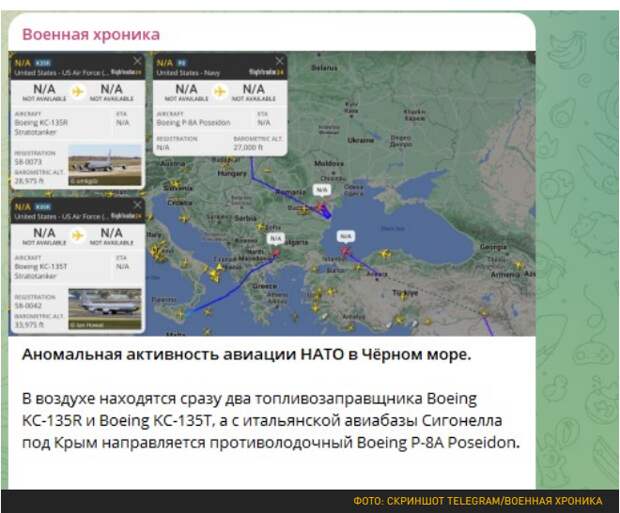This screenshot has height=513, width=620.
Task: Click yellow plane icon in KC-135R card route row
Action: [78, 92]
